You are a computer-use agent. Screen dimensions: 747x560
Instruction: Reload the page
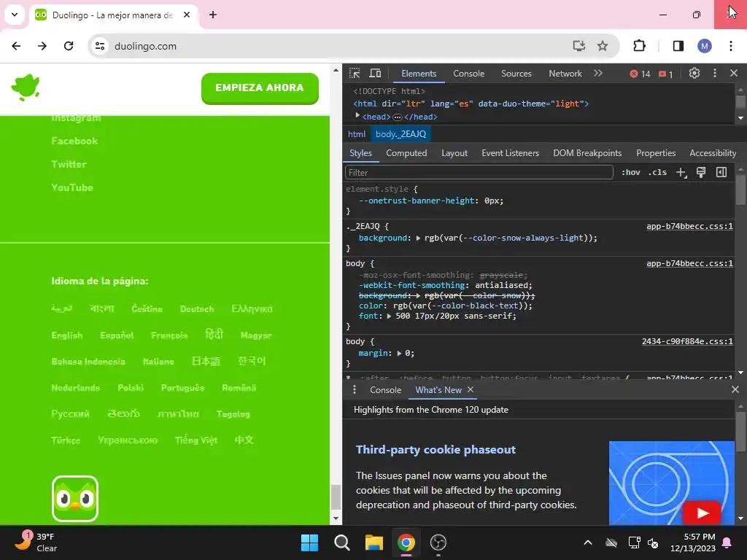pyautogui.click(x=69, y=46)
